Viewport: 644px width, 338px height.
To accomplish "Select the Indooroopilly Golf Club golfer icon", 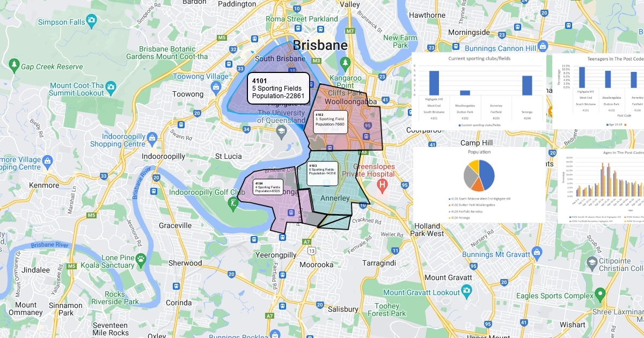I will (232, 203).
